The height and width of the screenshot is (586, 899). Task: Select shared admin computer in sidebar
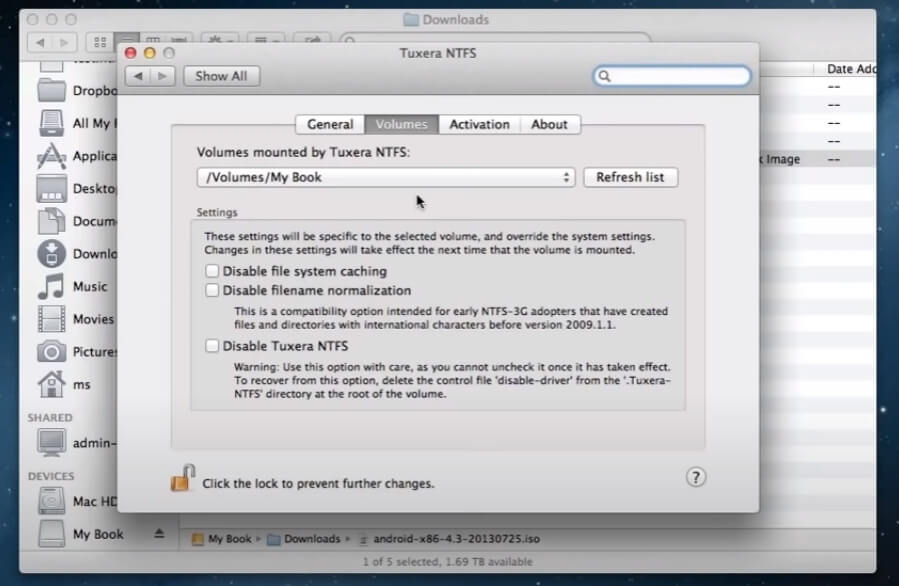[x=77, y=443]
